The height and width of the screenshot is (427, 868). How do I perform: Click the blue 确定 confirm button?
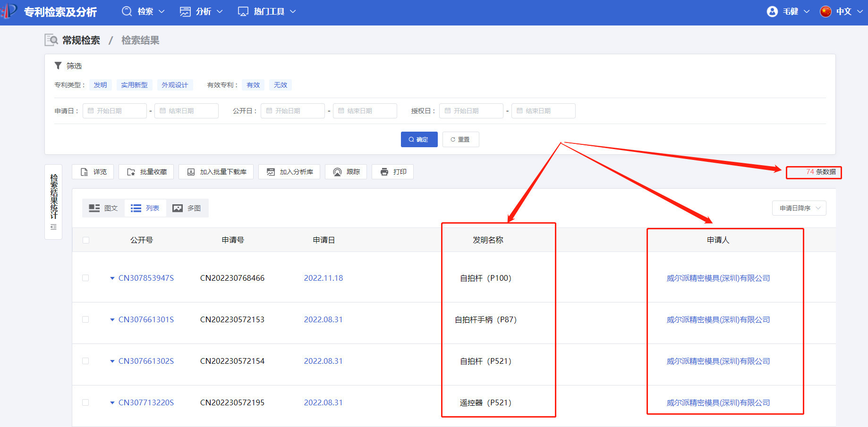[419, 139]
